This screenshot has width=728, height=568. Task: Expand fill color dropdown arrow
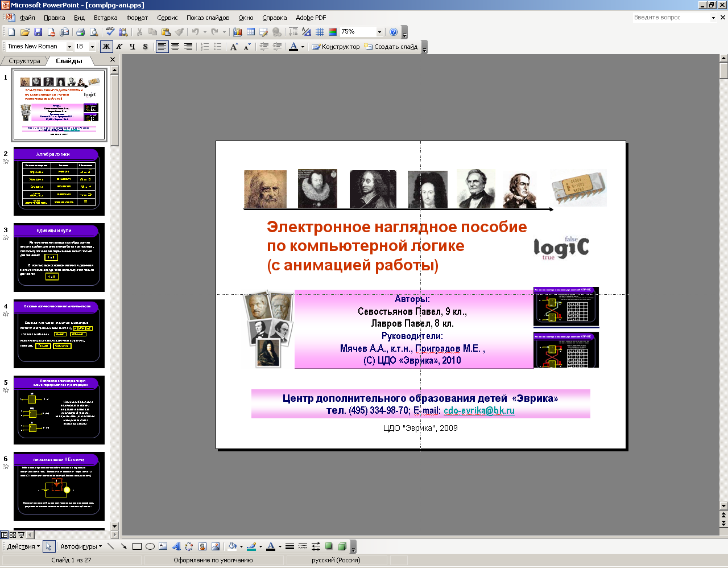coord(241,546)
